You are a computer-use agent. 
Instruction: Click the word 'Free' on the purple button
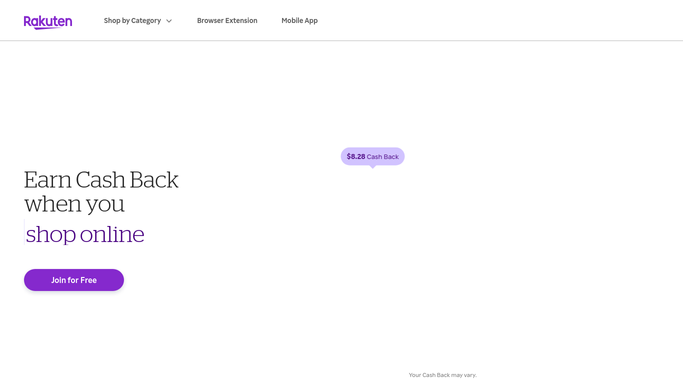(x=88, y=280)
